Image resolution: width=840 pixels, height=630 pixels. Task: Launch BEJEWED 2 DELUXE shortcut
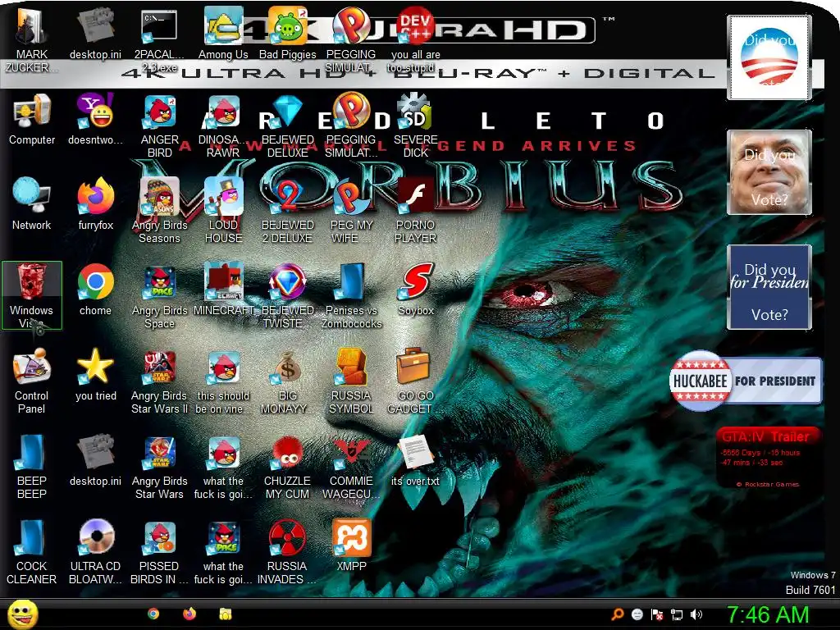point(288,210)
